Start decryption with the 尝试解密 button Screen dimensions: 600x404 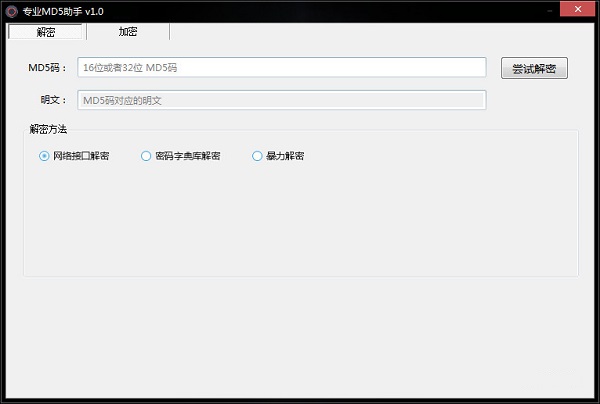click(534, 68)
